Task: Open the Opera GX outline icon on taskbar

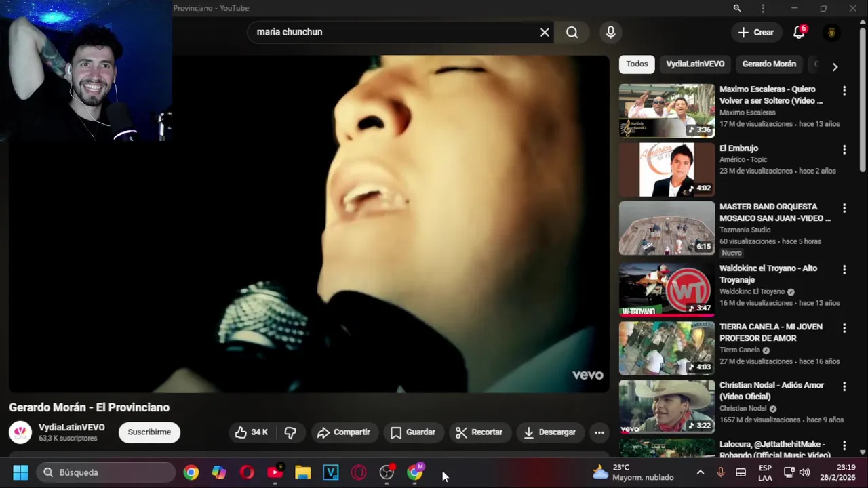Action: (x=359, y=472)
